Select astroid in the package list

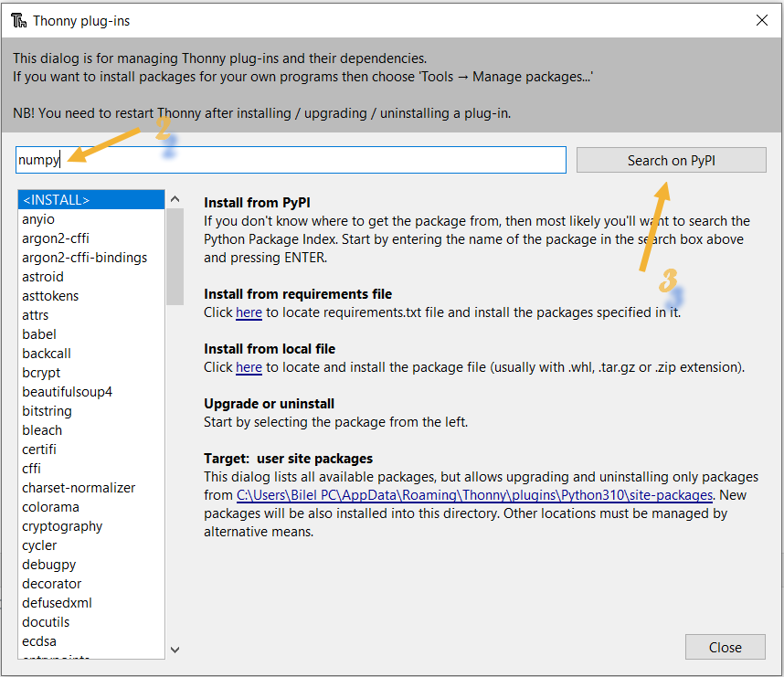pos(91,277)
